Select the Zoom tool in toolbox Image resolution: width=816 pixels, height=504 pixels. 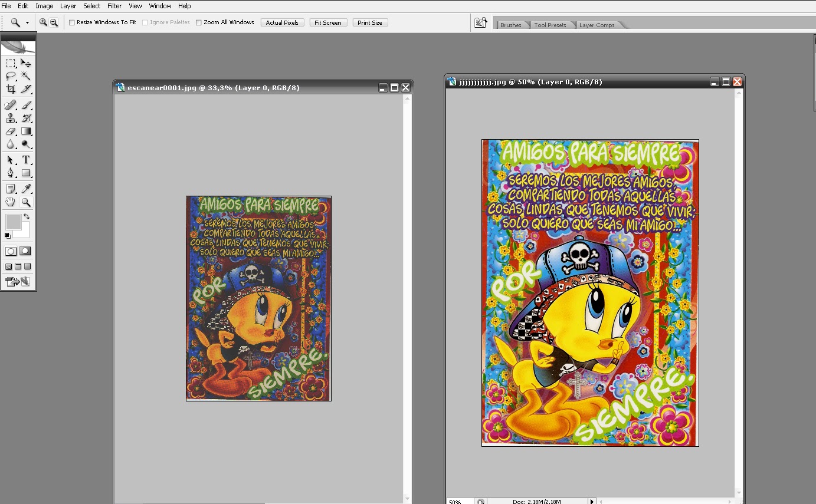click(26, 202)
